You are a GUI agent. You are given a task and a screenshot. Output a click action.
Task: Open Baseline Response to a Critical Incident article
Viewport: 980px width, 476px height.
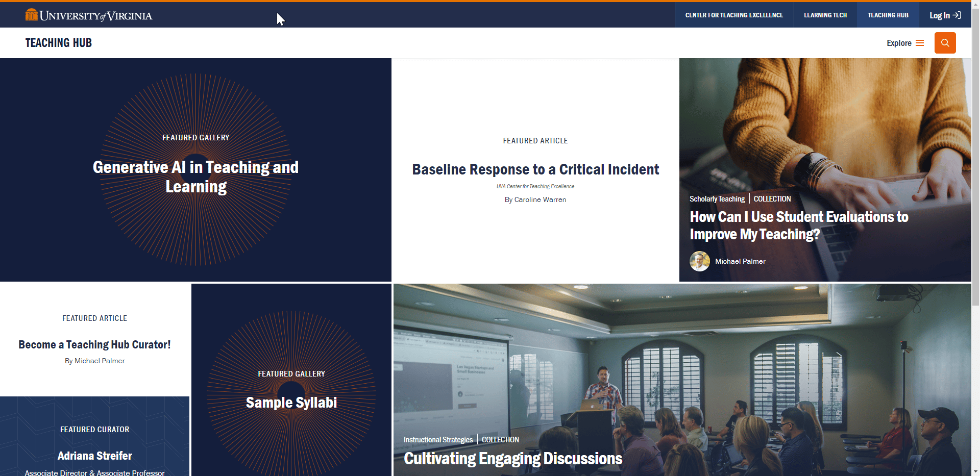click(535, 169)
